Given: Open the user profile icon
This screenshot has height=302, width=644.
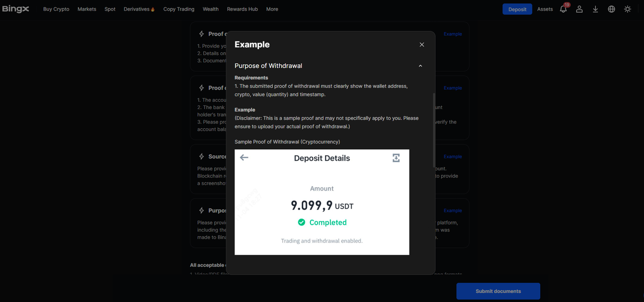Looking at the screenshot, I should point(579,9).
